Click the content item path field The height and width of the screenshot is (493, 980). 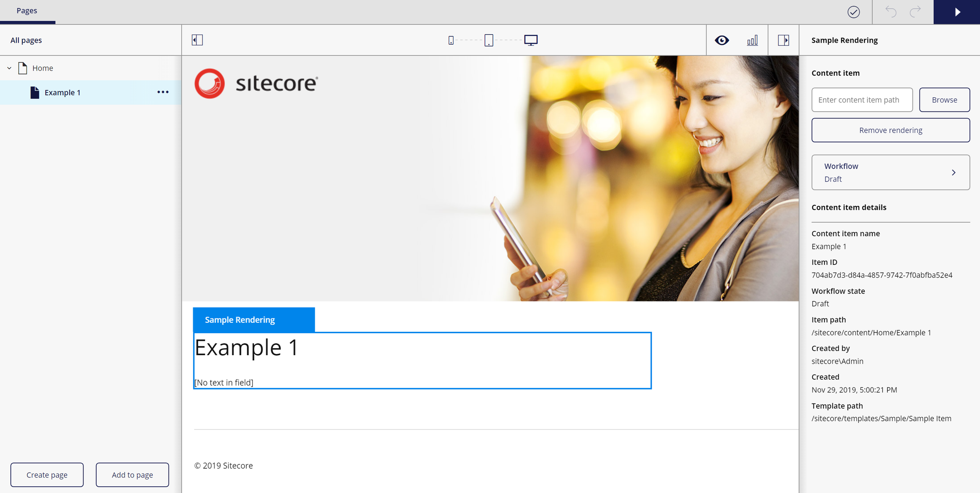click(862, 100)
